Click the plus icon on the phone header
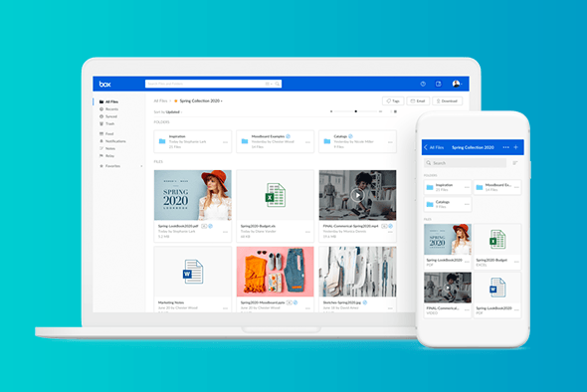The width and height of the screenshot is (587, 392). 516,147
